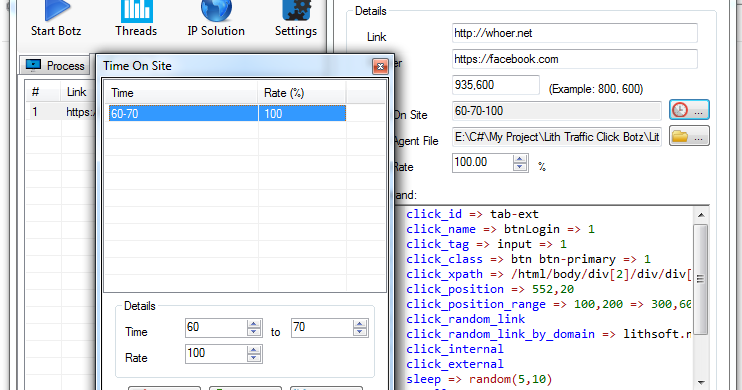
Task: Click the click_class => btn btn-primary line
Action: click(x=528, y=259)
